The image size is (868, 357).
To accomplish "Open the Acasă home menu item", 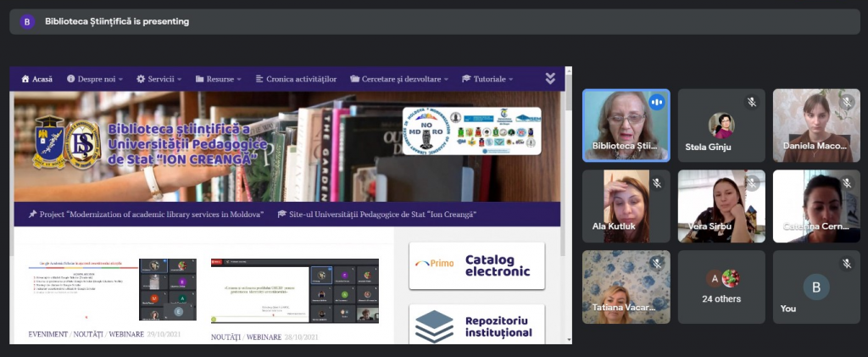I will pos(36,79).
